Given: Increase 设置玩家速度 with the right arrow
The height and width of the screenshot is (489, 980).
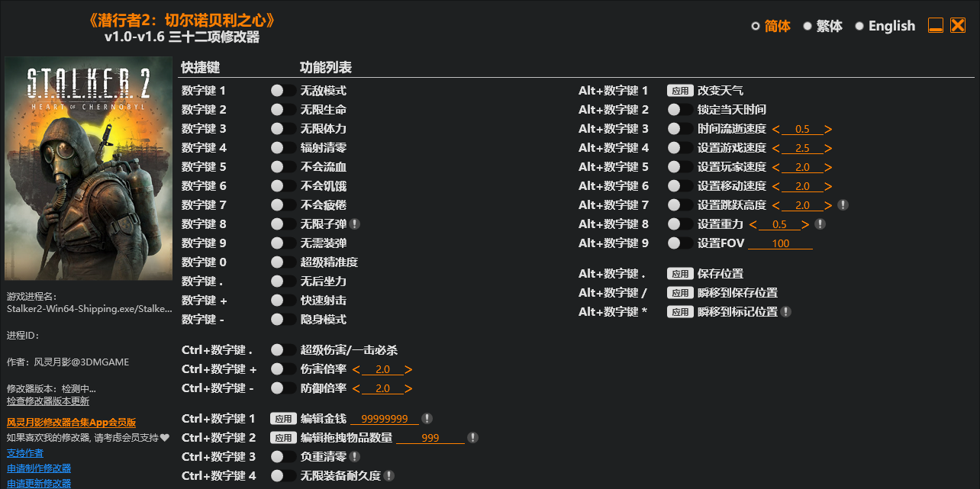Looking at the screenshot, I should (x=828, y=167).
